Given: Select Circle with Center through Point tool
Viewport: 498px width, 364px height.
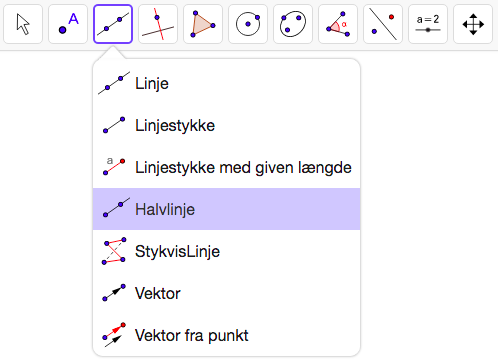Looking at the screenshot, I should click(x=248, y=24).
